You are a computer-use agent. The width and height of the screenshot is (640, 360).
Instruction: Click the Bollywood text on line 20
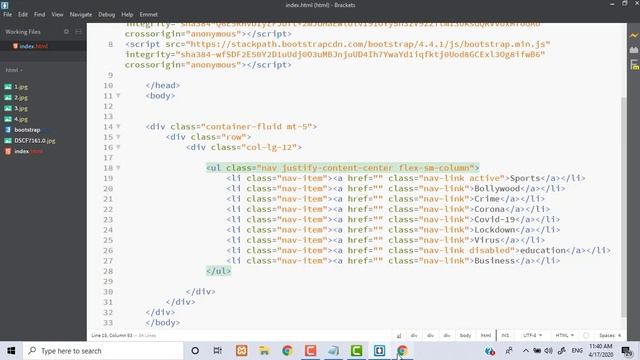click(x=497, y=189)
